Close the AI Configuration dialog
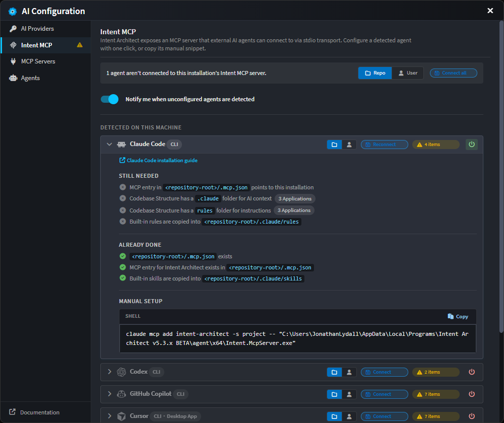This screenshot has height=423, width=504. click(490, 11)
